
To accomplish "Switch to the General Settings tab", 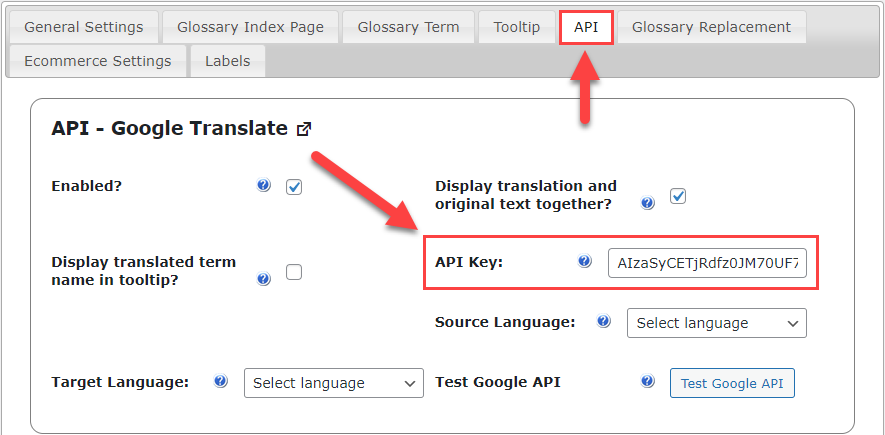I will coord(84,27).
